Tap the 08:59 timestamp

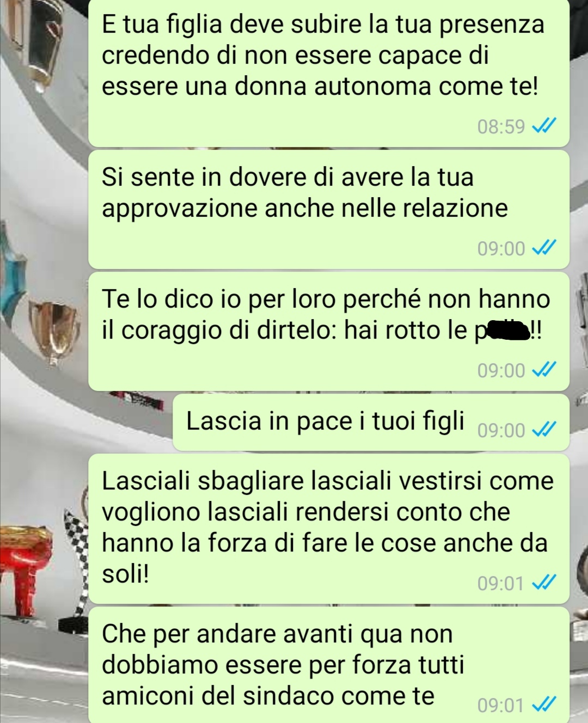pyautogui.click(x=501, y=127)
